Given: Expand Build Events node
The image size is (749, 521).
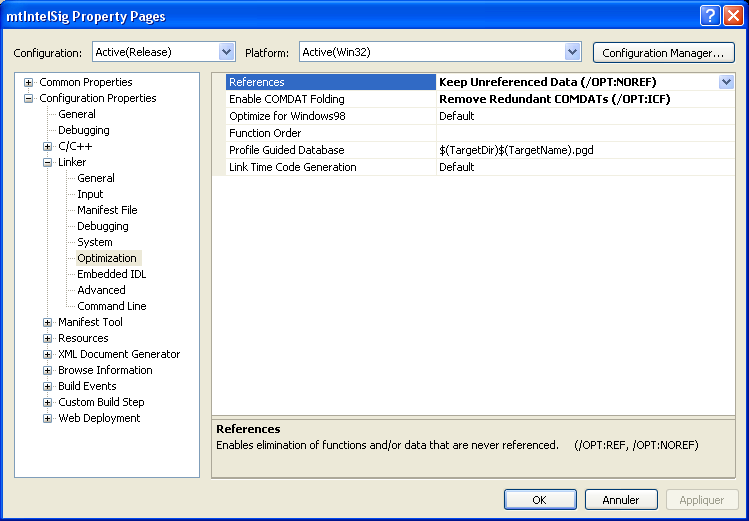Looking at the screenshot, I should click(47, 386).
